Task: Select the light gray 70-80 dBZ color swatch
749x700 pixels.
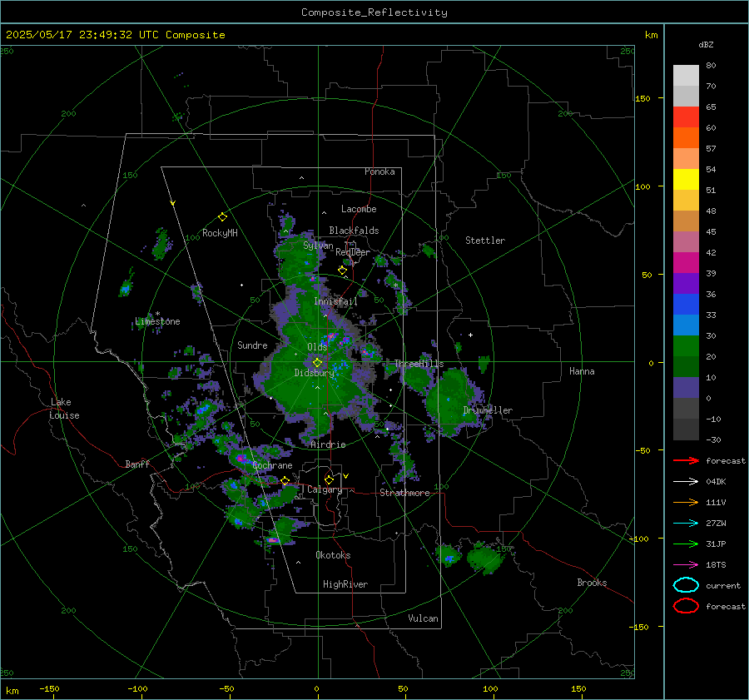Action: point(686,76)
